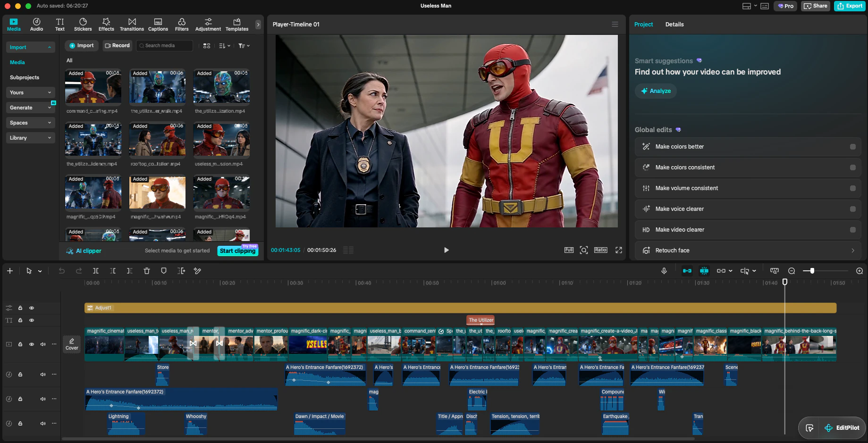Expand the Generate section
Screen dimensions: 868x443
(x=30, y=108)
